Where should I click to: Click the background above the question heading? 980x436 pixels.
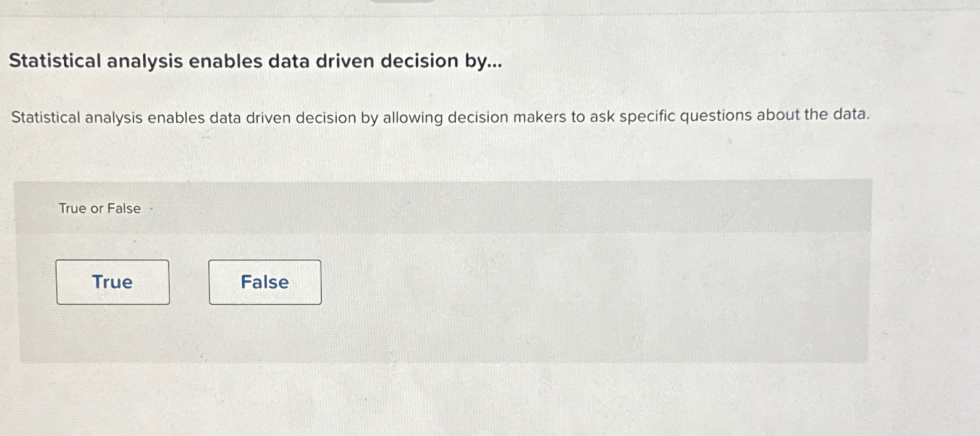click(488, 28)
